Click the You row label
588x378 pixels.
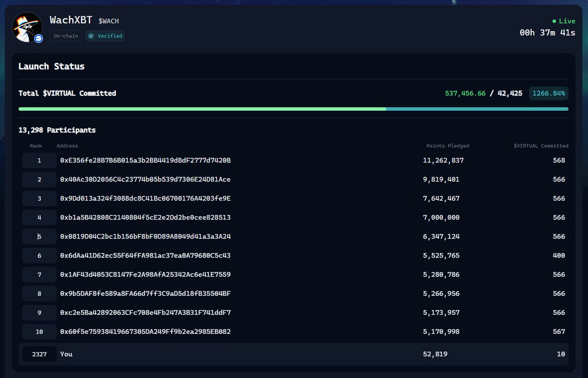(x=66, y=354)
